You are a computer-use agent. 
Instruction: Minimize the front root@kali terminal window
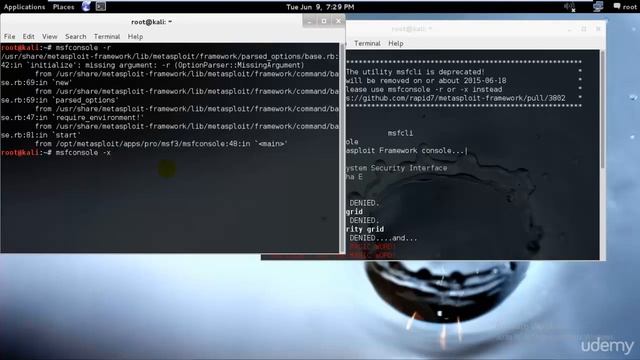[309, 21]
